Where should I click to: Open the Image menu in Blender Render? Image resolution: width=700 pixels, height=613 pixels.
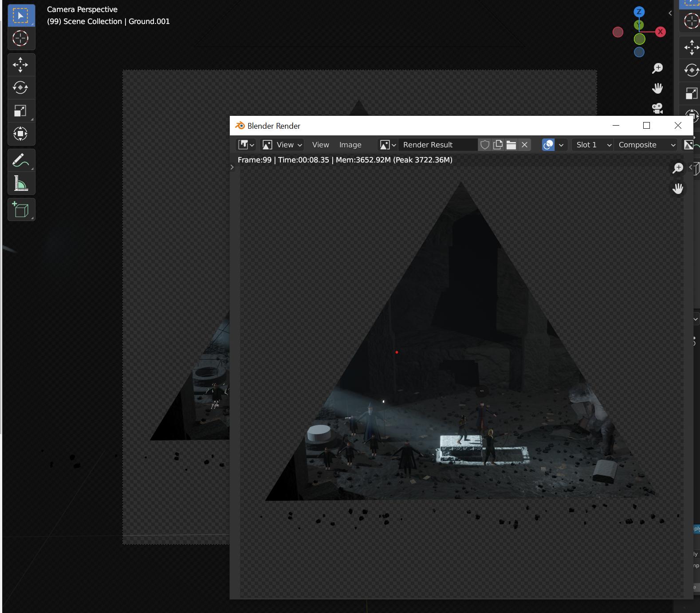tap(350, 145)
